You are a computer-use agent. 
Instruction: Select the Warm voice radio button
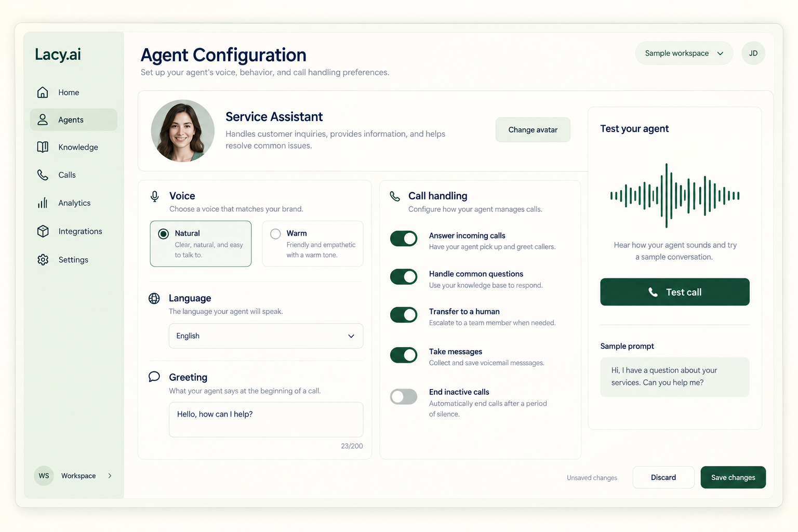click(x=275, y=234)
